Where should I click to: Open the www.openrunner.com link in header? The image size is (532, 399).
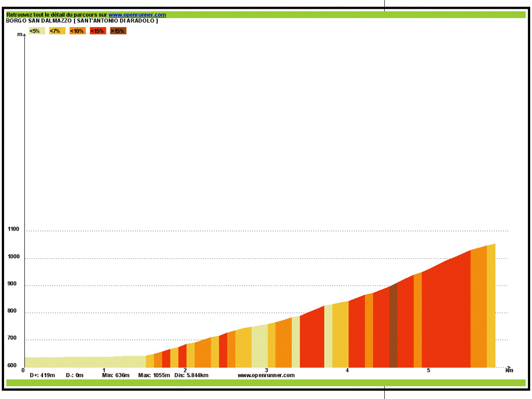point(137,15)
